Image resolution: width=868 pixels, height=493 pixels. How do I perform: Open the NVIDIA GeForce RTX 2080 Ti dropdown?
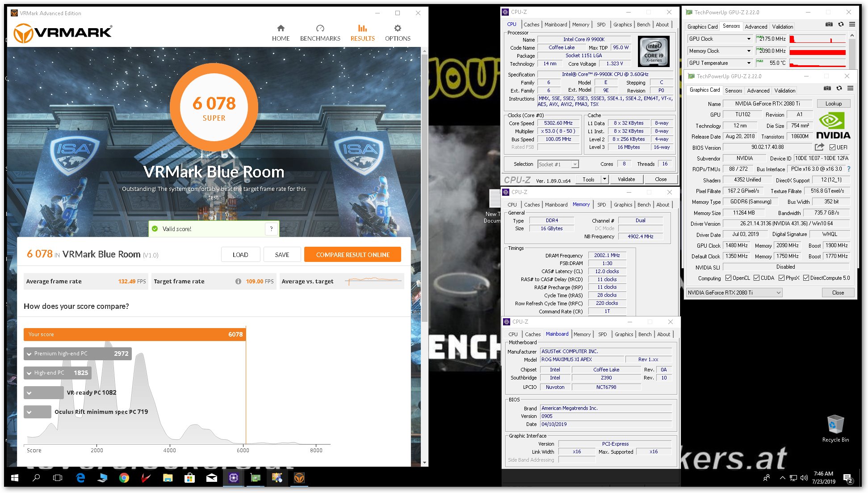click(x=734, y=293)
